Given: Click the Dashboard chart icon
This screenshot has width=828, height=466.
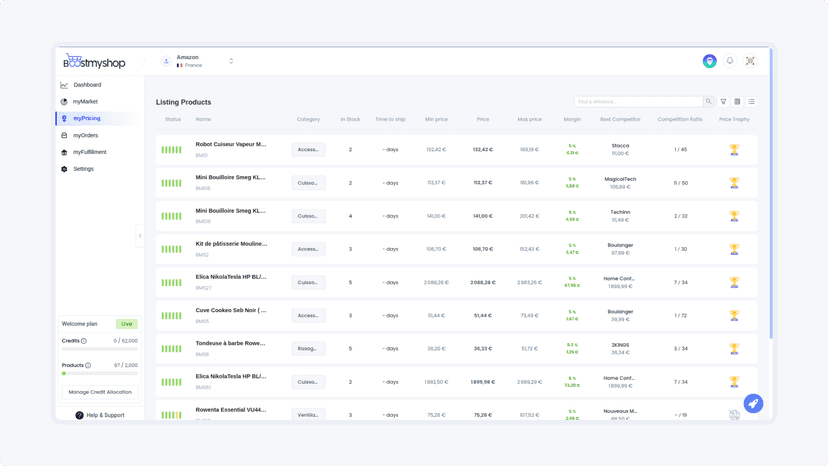Looking at the screenshot, I should (64, 85).
